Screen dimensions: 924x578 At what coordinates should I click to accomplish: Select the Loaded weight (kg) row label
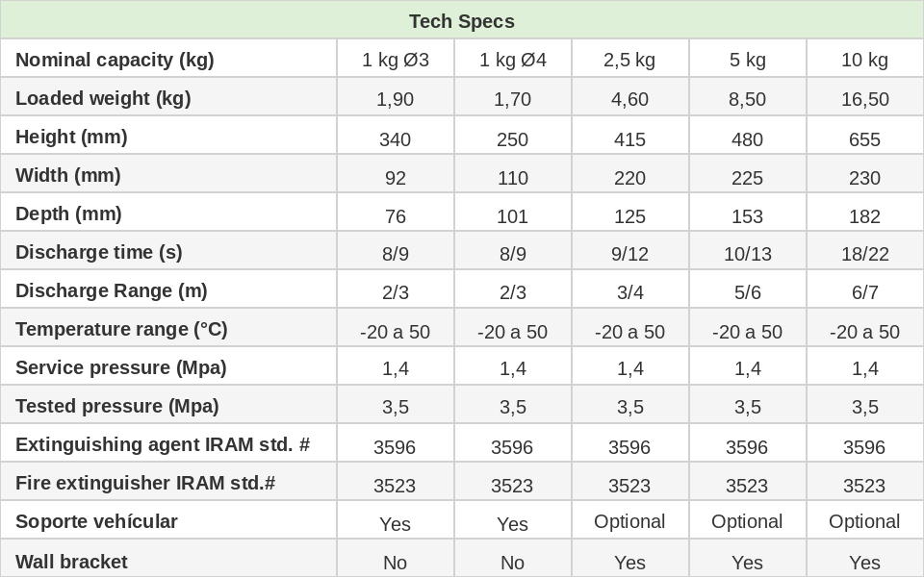(103, 98)
